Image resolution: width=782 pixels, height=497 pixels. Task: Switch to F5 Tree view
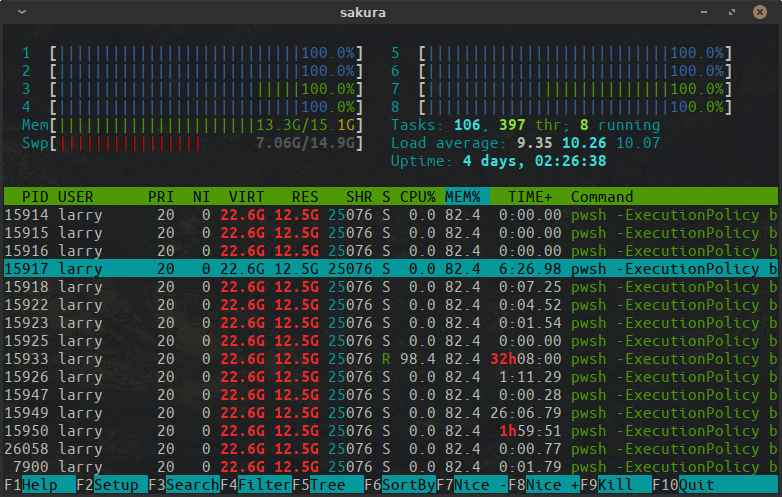328,485
